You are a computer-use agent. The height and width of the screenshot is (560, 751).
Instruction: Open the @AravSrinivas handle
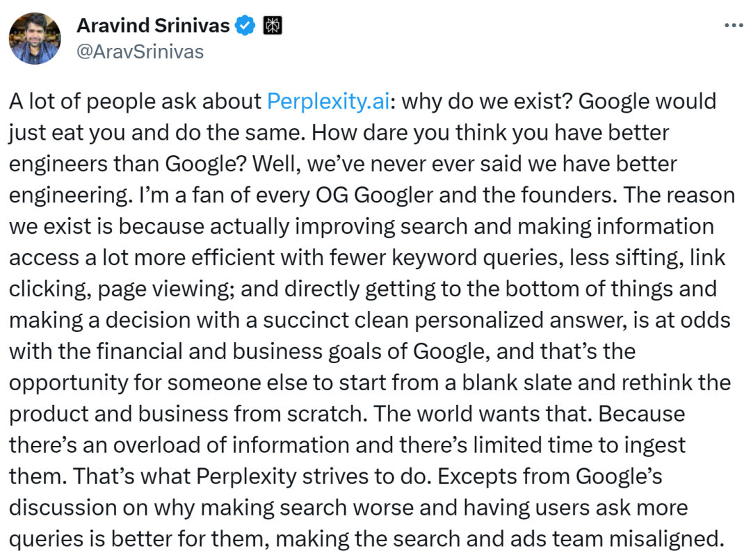[140, 52]
